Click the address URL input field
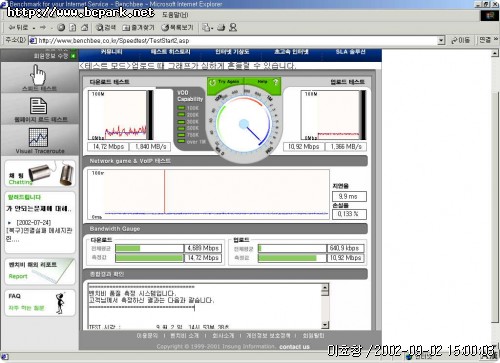The width and height of the screenshot is (500, 363). [x=236, y=41]
